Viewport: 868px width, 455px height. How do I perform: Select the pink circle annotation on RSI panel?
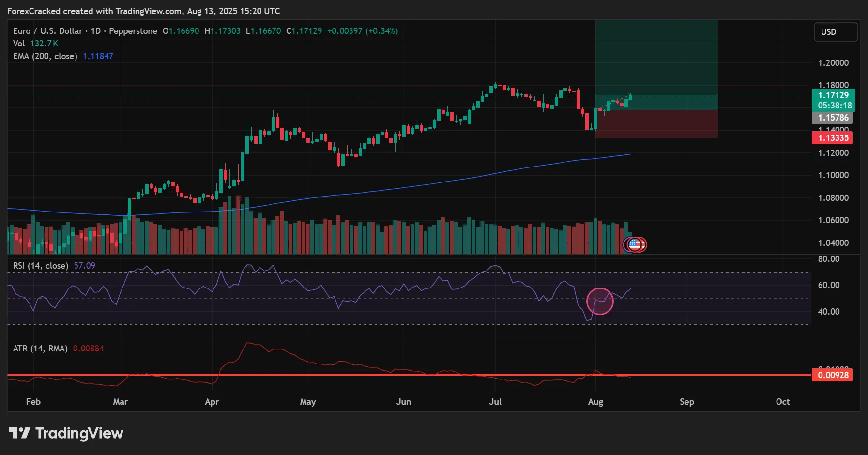pos(600,301)
